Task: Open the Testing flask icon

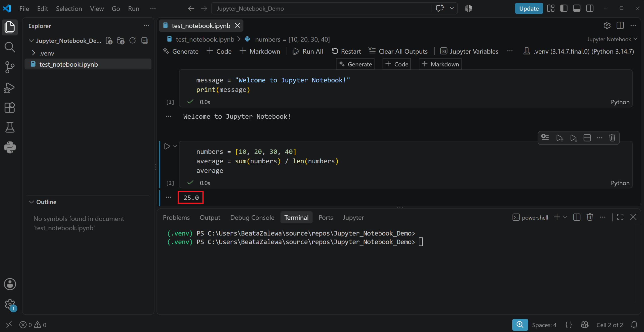Action: pos(10,127)
